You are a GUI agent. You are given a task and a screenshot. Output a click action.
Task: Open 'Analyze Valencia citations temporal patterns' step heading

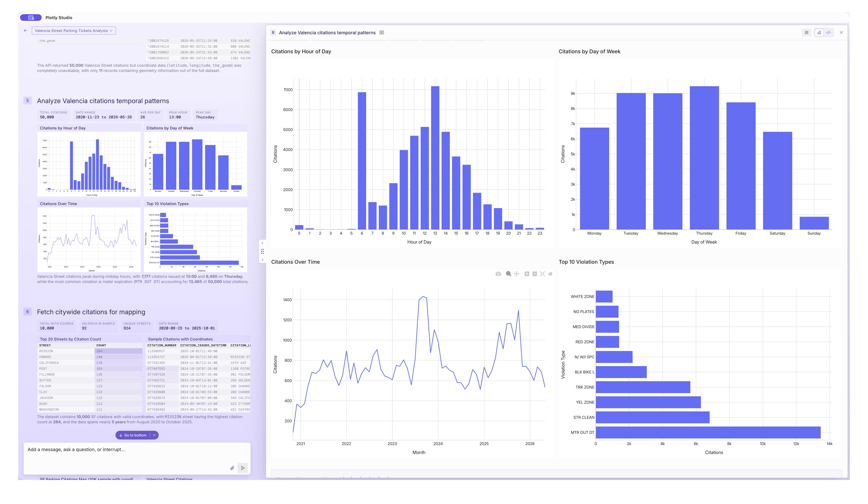103,101
